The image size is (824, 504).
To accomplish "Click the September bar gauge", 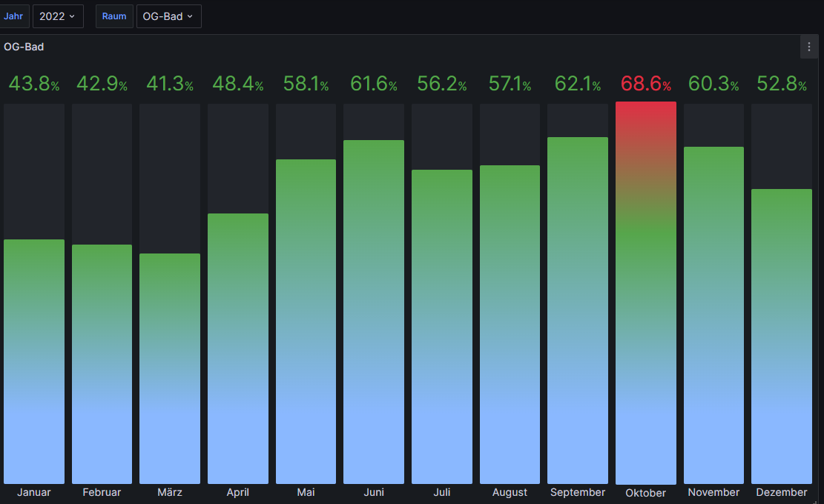I will tap(577, 310).
